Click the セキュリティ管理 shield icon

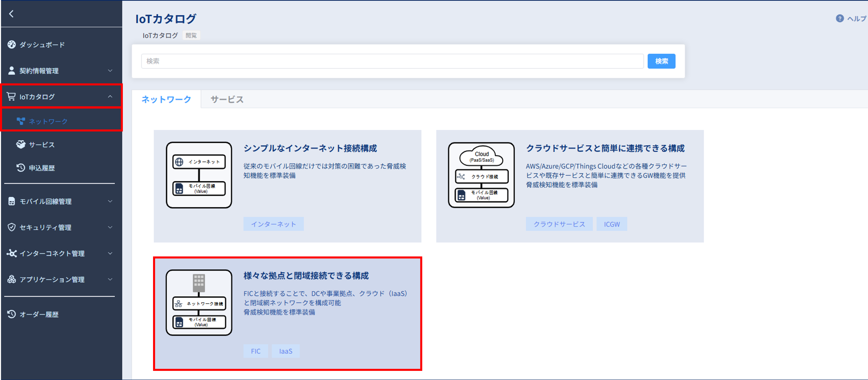[12, 227]
